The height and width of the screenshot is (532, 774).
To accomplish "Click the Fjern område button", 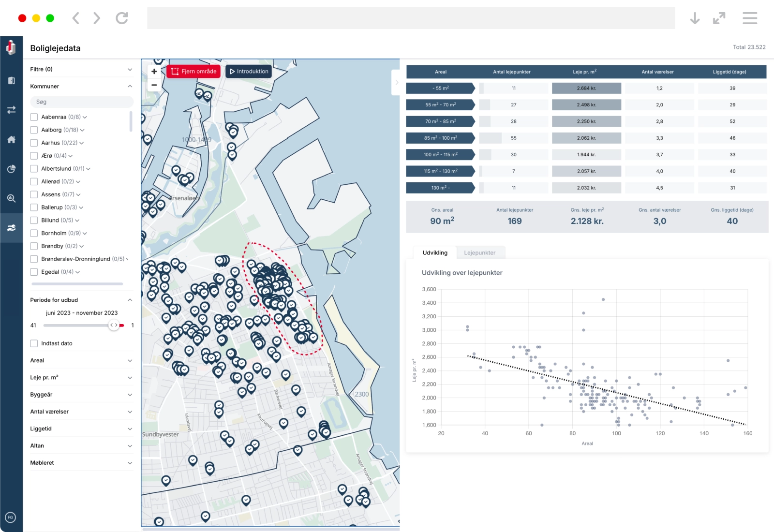I will point(193,72).
